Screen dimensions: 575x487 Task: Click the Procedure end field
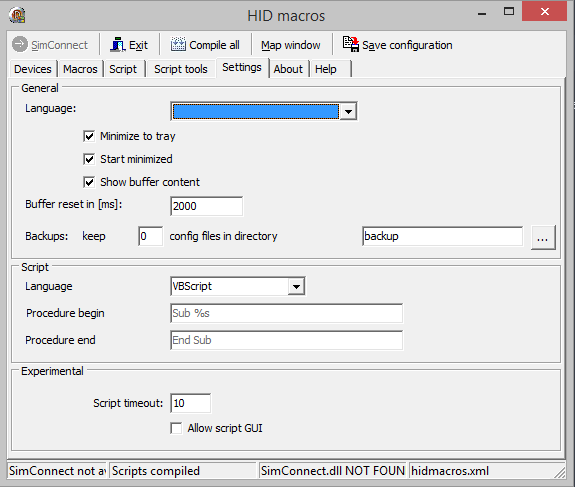coord(287,340)
